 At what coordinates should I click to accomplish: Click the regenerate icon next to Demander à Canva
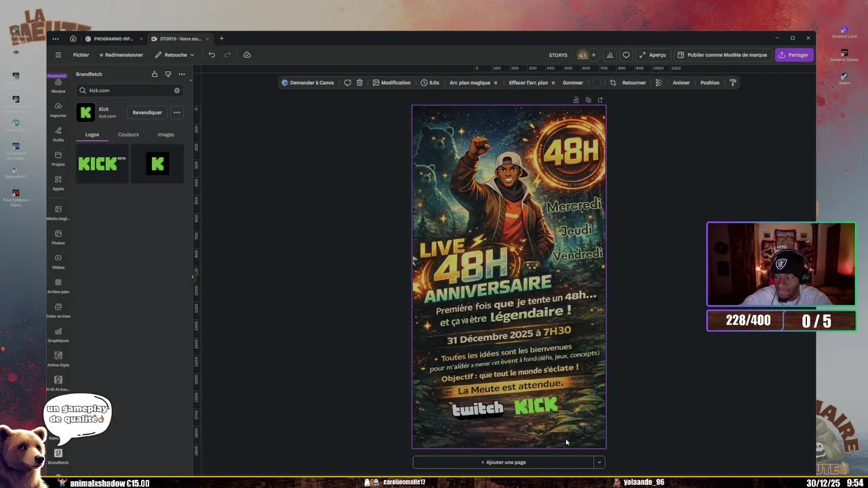(x=347, y=83)
